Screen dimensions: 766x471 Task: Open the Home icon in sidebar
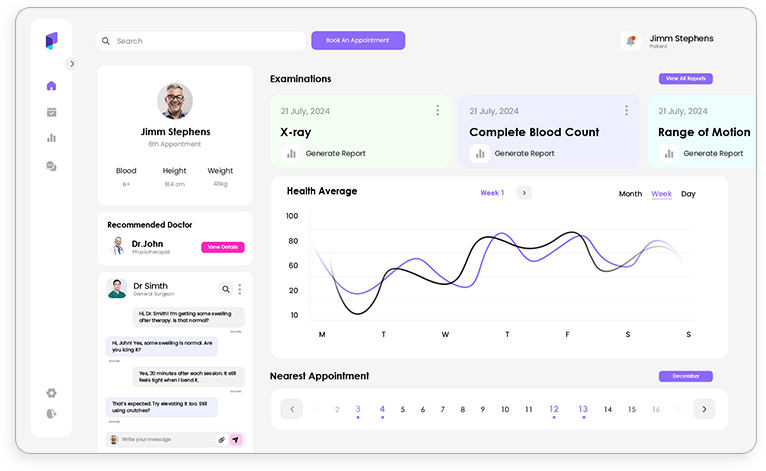[51, 86]
